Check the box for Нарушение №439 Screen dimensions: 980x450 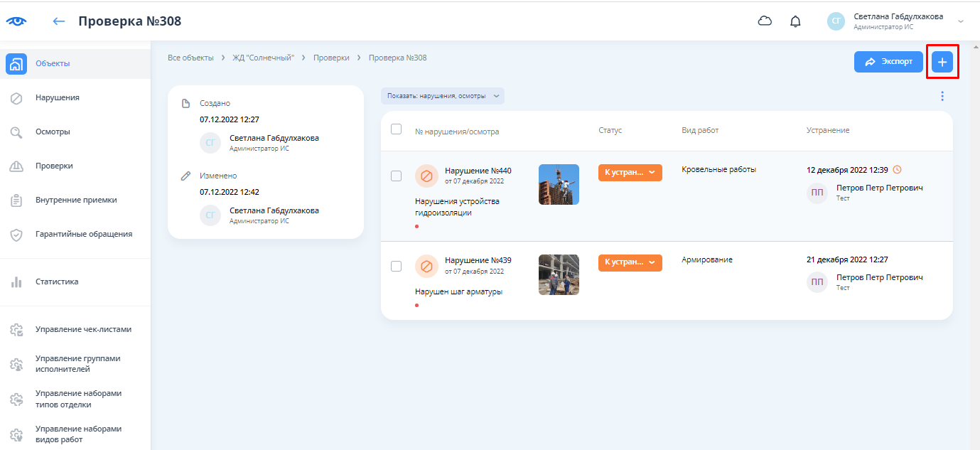click(397, 266)
